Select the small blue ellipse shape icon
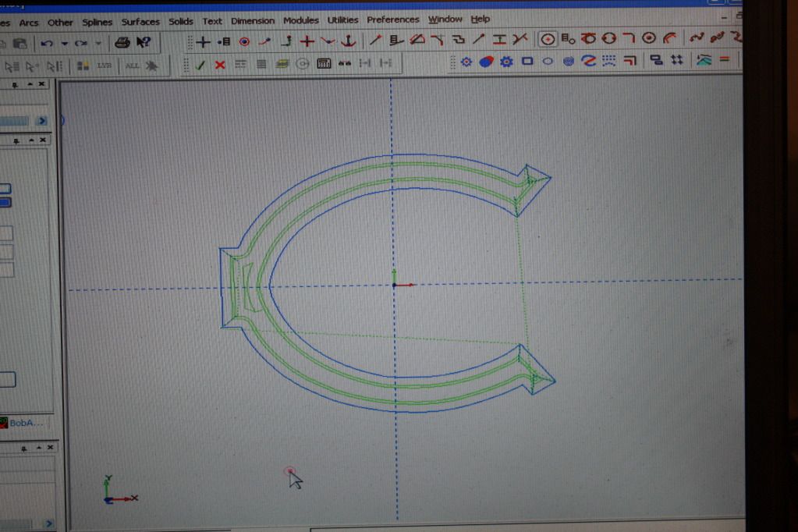This screenshot has height=532, width=798. [548, 61]
